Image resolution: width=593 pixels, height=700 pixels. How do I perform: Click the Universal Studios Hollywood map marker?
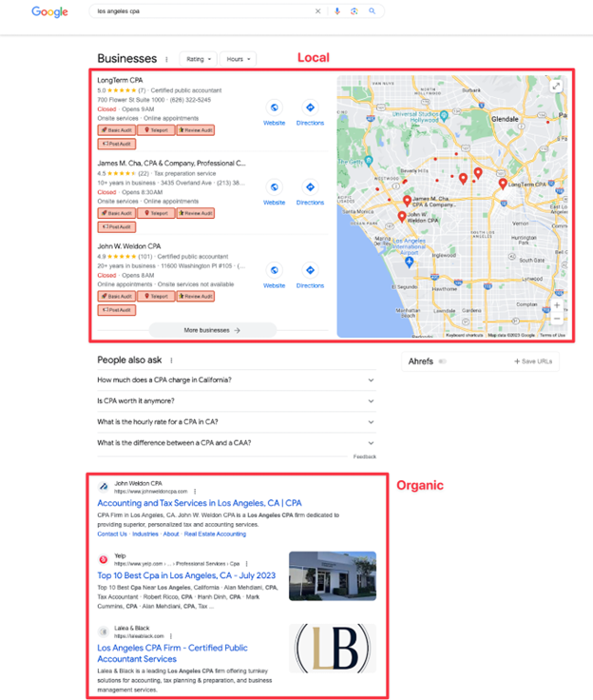click(x=444, y=116)
